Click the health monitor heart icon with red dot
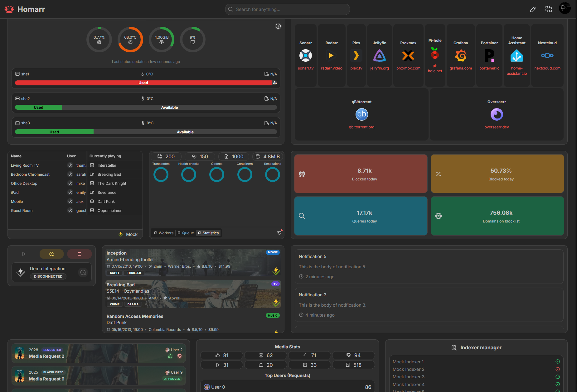This screenshot has width=577, height=392. click(x=279, y=233)
